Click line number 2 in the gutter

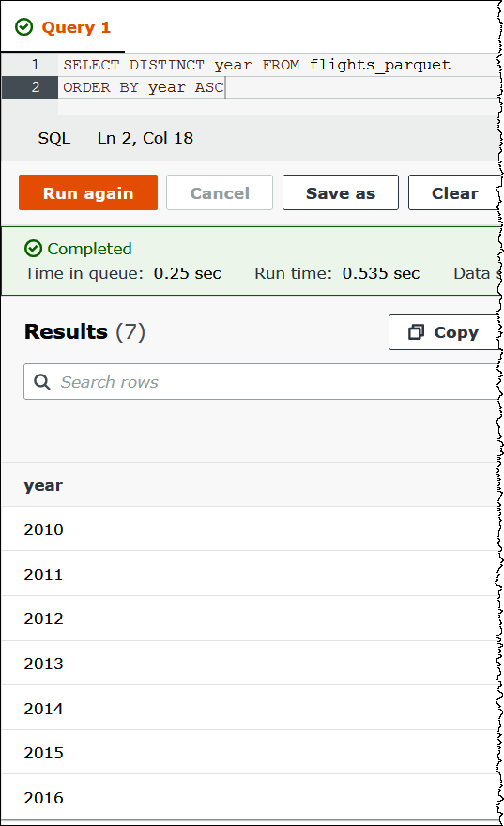pos(36,87)
